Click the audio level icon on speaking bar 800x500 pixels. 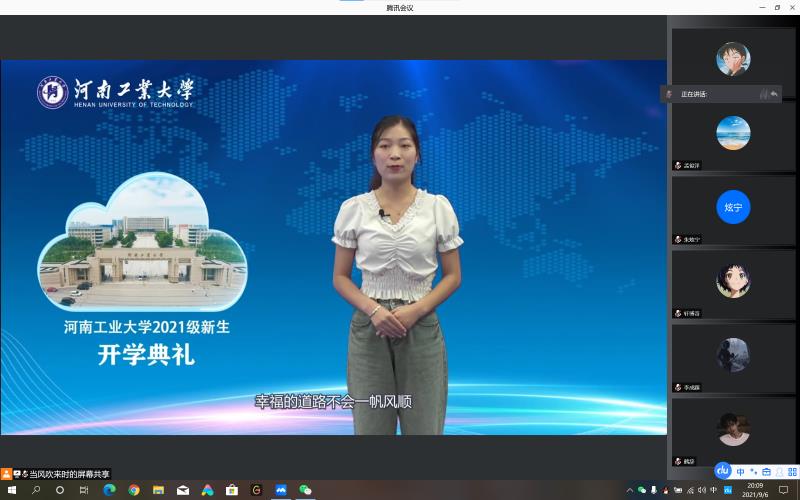click(x=763, y=94)
